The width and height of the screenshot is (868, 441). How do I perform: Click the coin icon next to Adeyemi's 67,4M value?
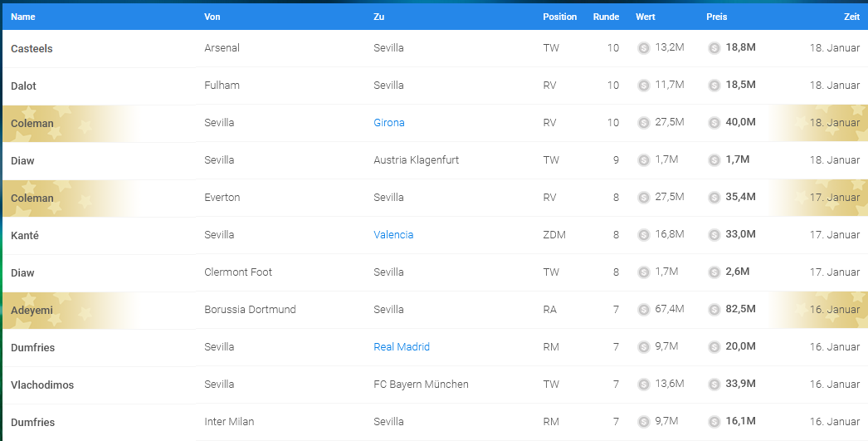(643, 310)
